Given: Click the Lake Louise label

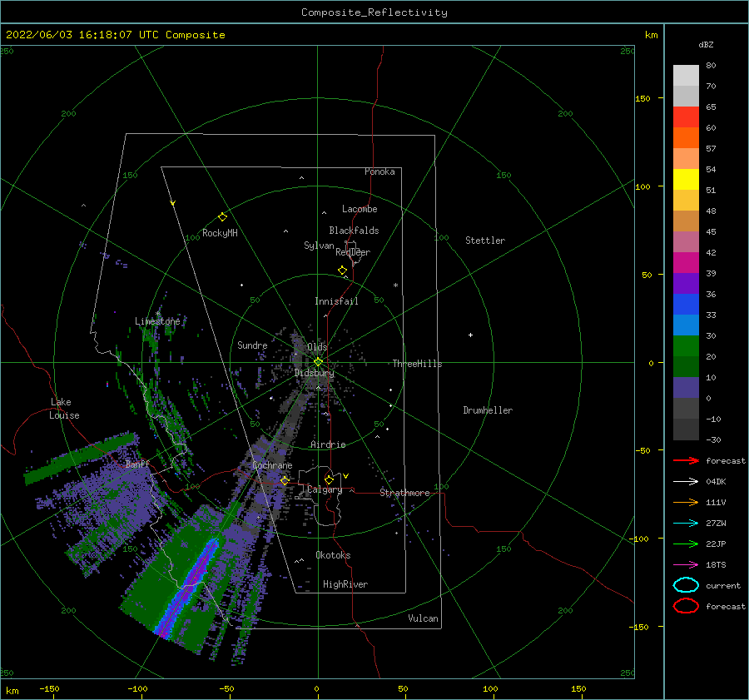Looking at the screenshot, I should 64,409.
